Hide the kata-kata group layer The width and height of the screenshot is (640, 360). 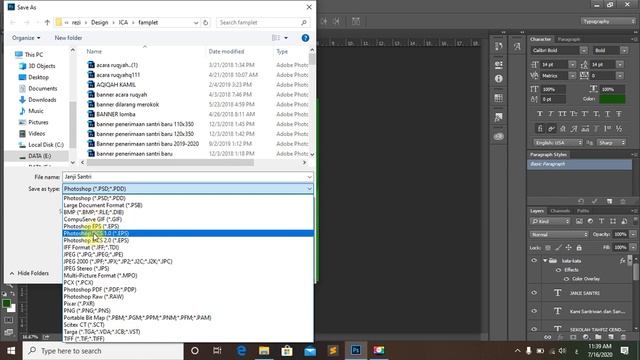click(534, 260)
